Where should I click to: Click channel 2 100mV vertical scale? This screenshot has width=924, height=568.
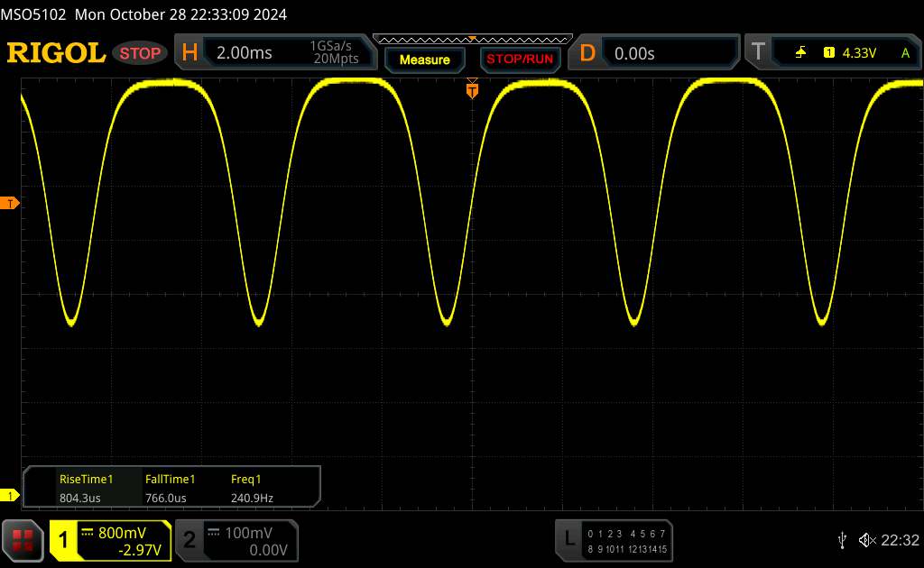pos(248,533)
